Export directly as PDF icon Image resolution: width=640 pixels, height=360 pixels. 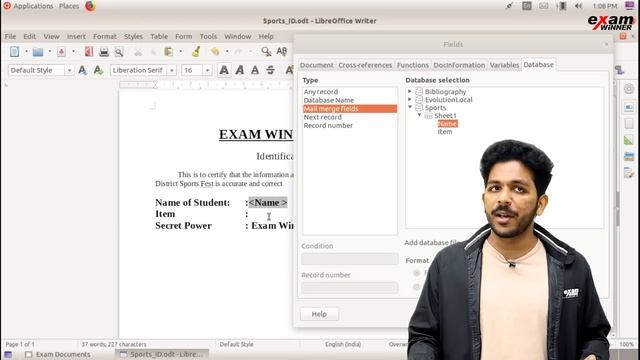89,52
